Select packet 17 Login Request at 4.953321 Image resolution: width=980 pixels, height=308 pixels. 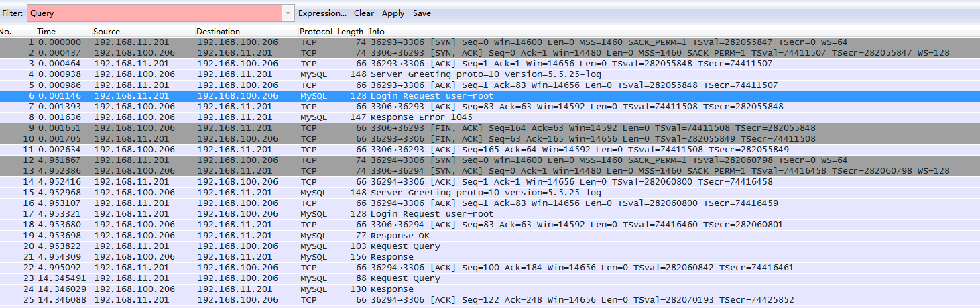pos(490,214)
